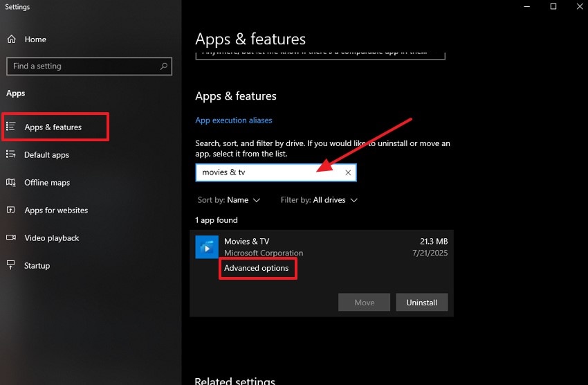Click the Uninstall button
The width and height of the screenshot is (588, 385).
(422, 303)
